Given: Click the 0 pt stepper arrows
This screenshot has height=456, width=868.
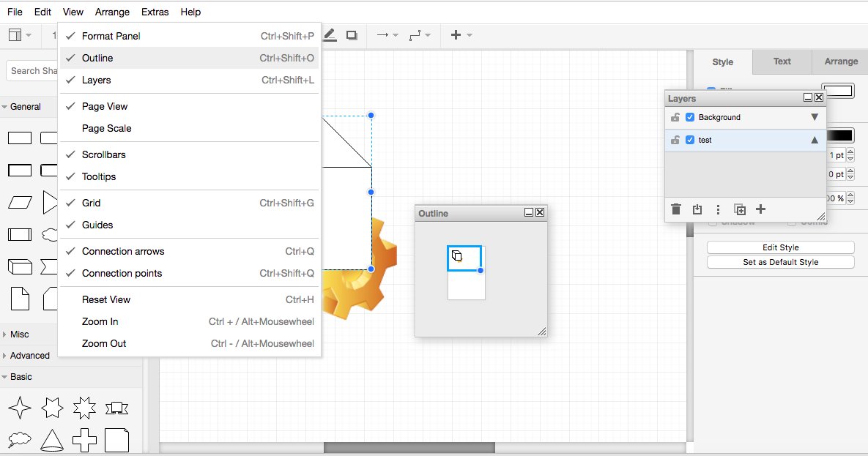Looking at the screenshot, I should pos(851,174).
